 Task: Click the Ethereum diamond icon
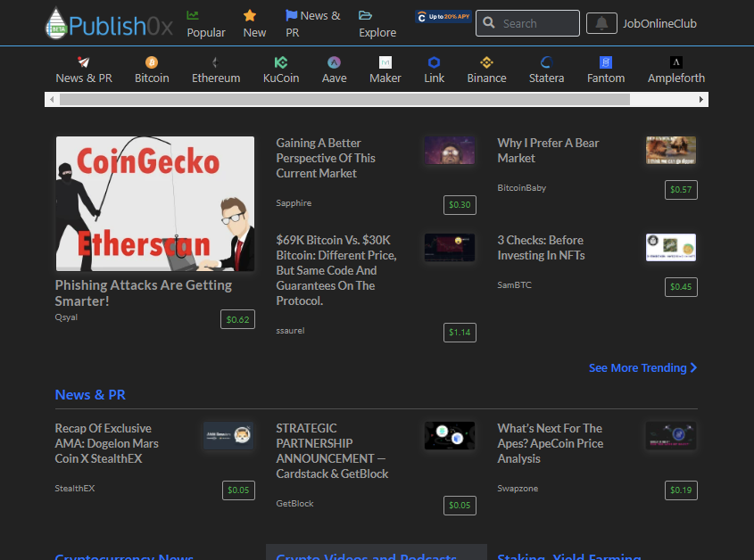[215, 62]
